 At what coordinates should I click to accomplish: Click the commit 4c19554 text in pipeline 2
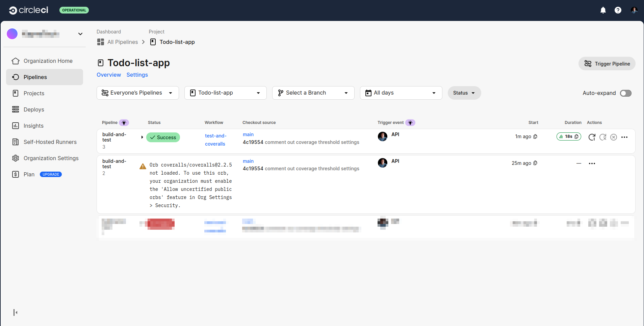(x=253, y=169)
